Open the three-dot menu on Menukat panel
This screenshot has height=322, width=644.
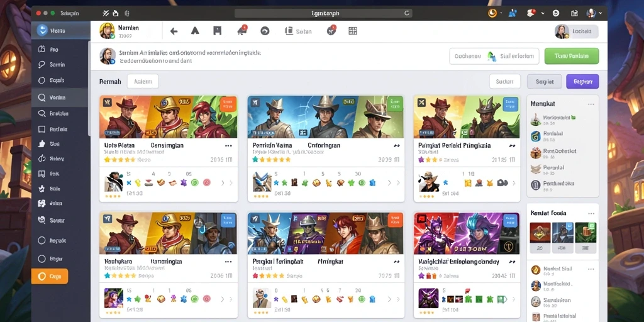coord(591,104)
